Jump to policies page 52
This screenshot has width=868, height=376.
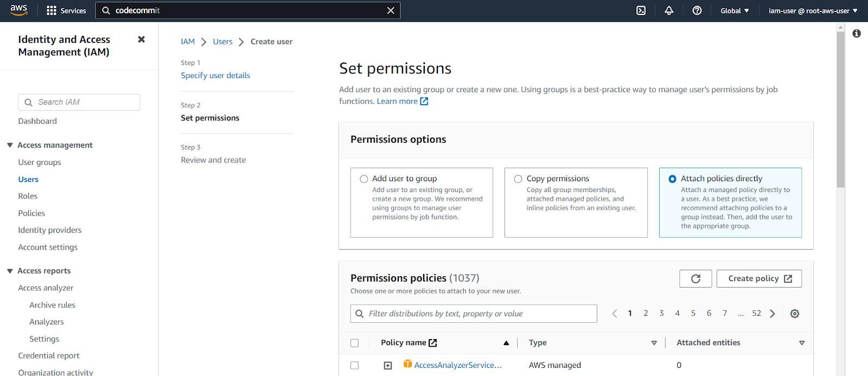coord(756,314)
